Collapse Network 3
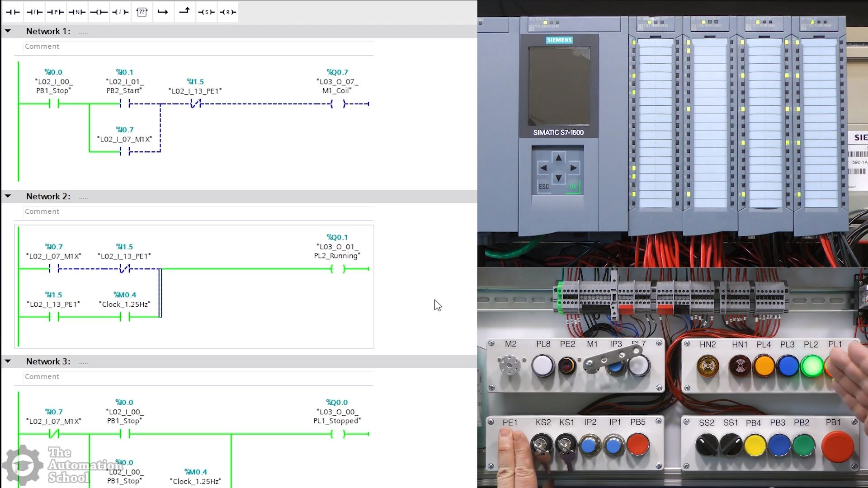 pos(8,361)
